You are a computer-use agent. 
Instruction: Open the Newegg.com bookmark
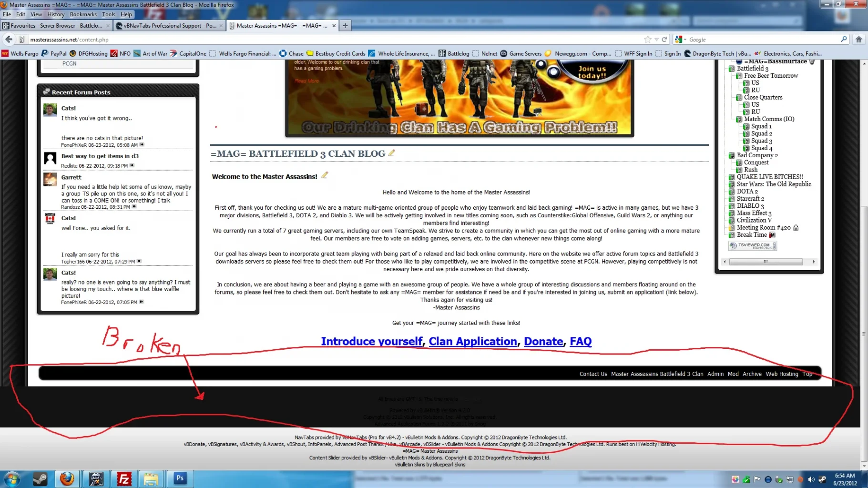578,53
